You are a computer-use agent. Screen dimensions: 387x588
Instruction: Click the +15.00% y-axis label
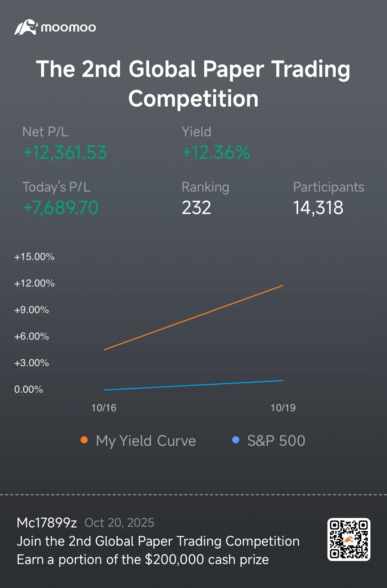[34, 256]
